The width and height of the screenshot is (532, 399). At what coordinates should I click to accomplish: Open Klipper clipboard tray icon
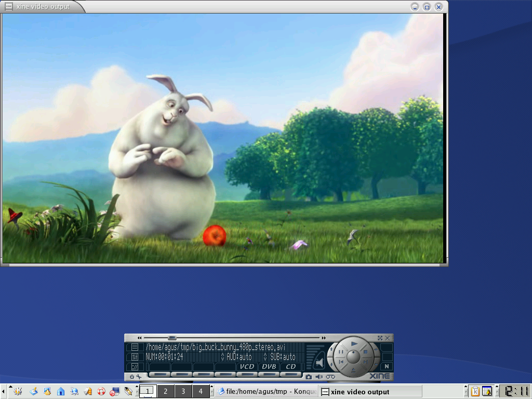(475, 392)
